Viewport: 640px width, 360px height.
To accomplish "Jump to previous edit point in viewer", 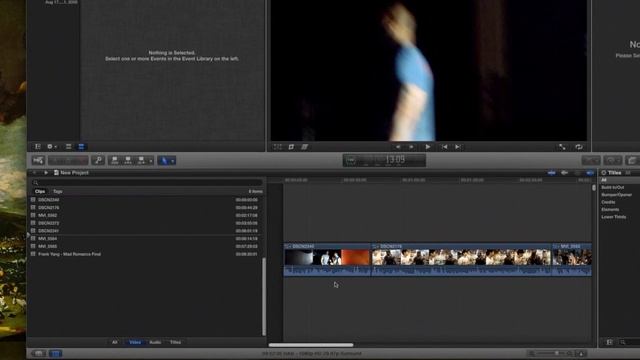I will coord(444,147).
